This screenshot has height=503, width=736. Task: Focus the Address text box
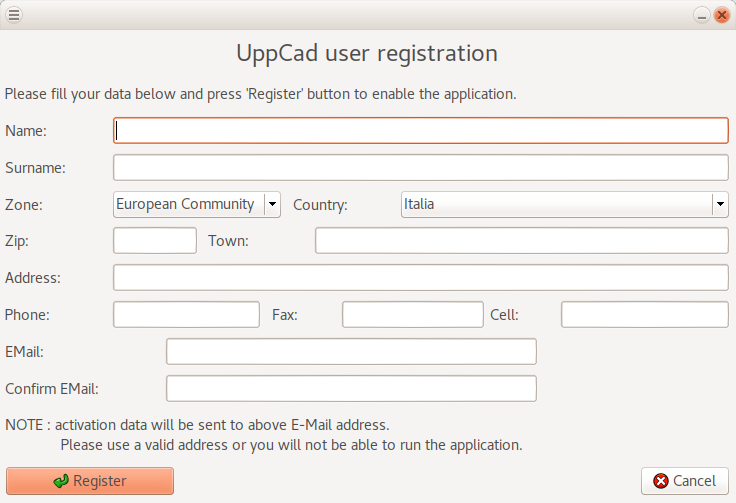pos(421,277)
